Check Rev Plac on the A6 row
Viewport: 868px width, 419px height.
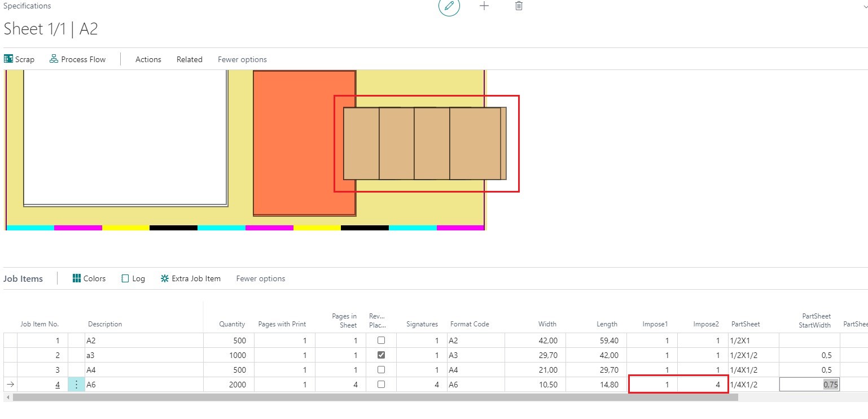pos(381,384)
